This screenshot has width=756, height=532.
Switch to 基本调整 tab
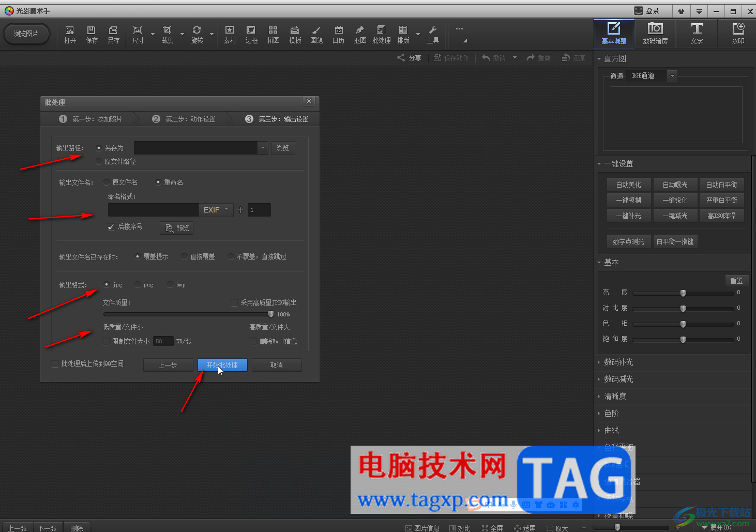tap(614, 33)
